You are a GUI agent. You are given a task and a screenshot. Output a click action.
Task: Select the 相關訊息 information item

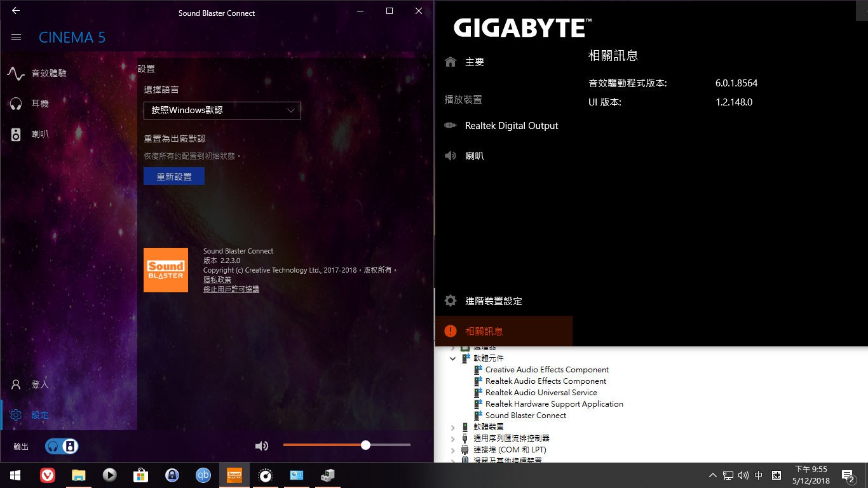504,331
